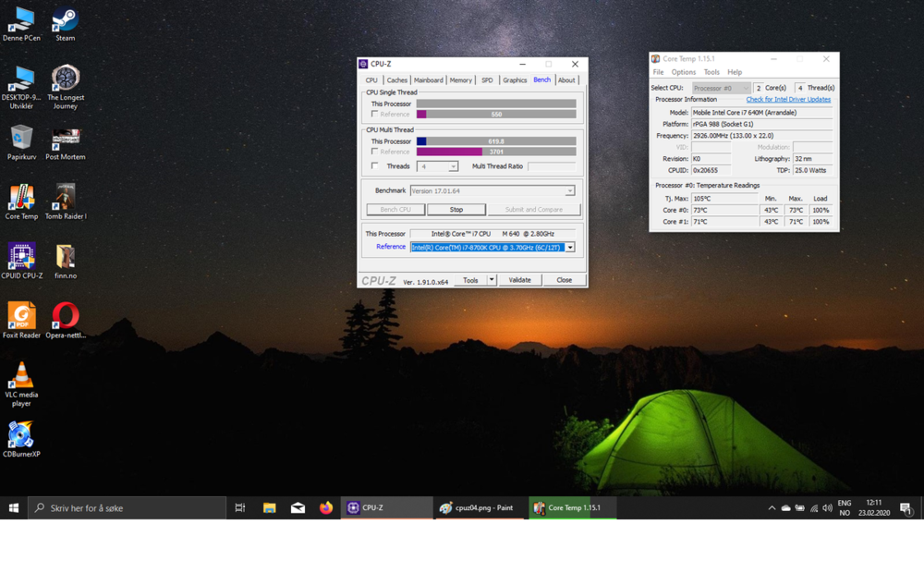Open Core Temp Tools menu

(711, 72)
